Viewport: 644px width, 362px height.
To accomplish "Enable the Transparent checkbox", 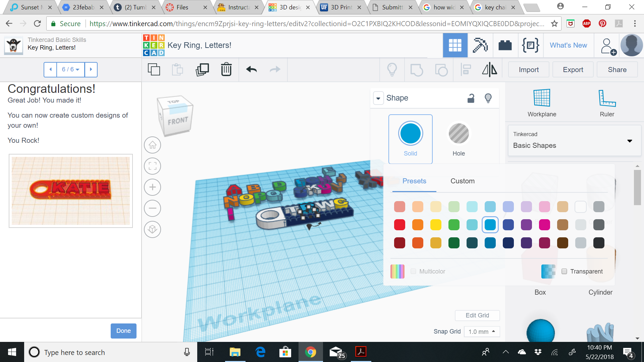I will pos(565,271).
